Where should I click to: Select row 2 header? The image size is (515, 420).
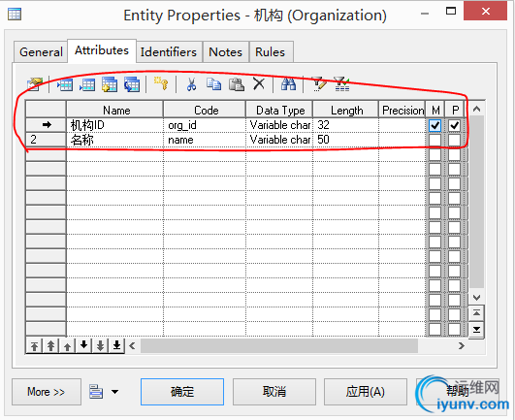tap(46, 140)
